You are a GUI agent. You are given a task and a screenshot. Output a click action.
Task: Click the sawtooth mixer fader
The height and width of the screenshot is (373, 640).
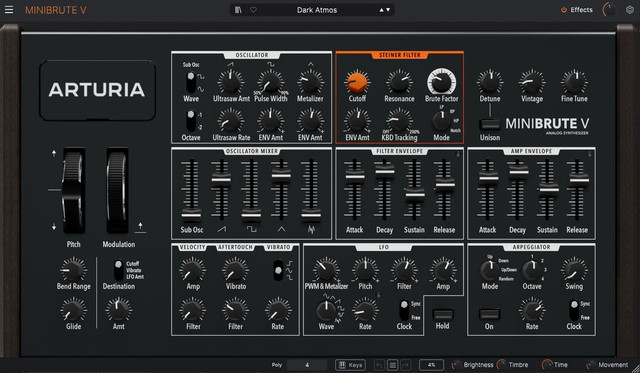point(221,179)
